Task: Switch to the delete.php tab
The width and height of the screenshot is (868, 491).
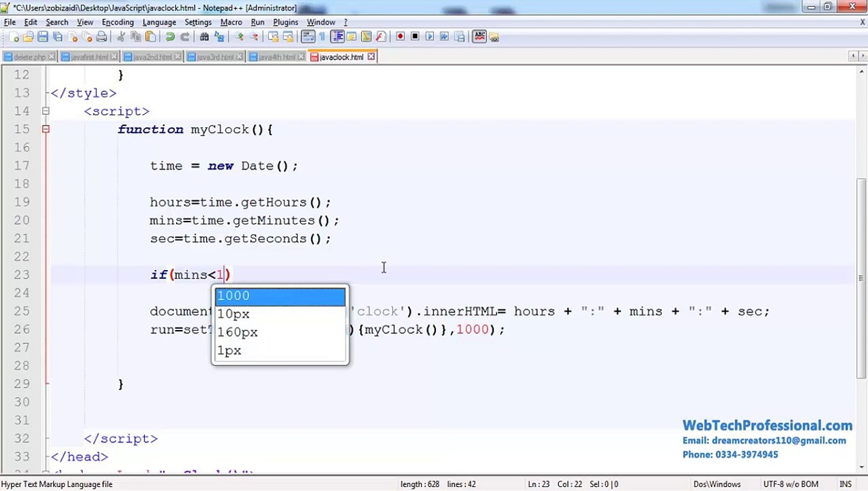Action: (x=29, y=57)
